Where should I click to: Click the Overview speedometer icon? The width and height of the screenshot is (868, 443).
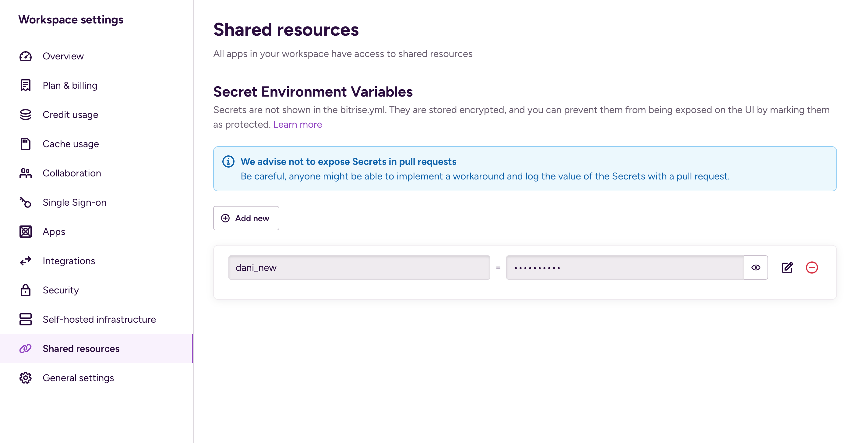pyautogui.click(x=25, y=56)
